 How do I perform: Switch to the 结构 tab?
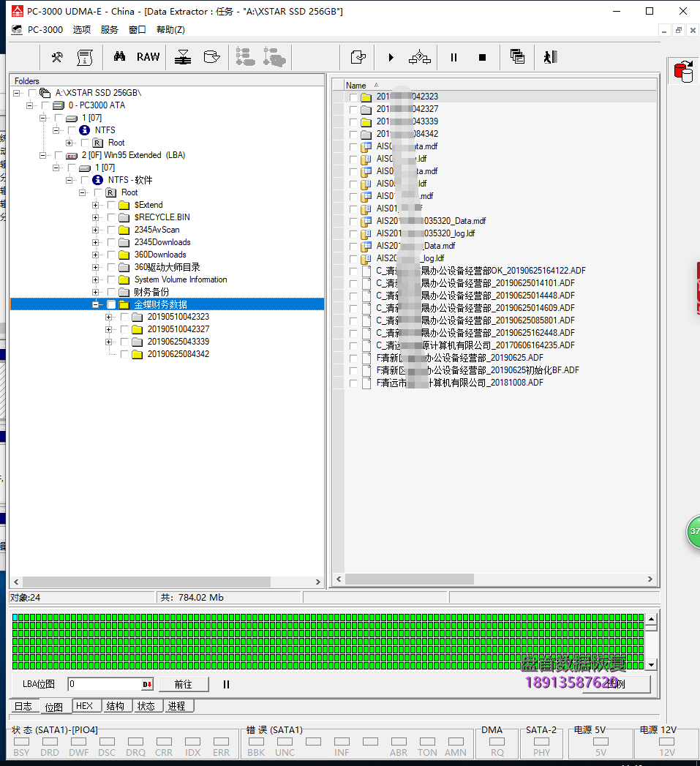click(x=116, y=706)
